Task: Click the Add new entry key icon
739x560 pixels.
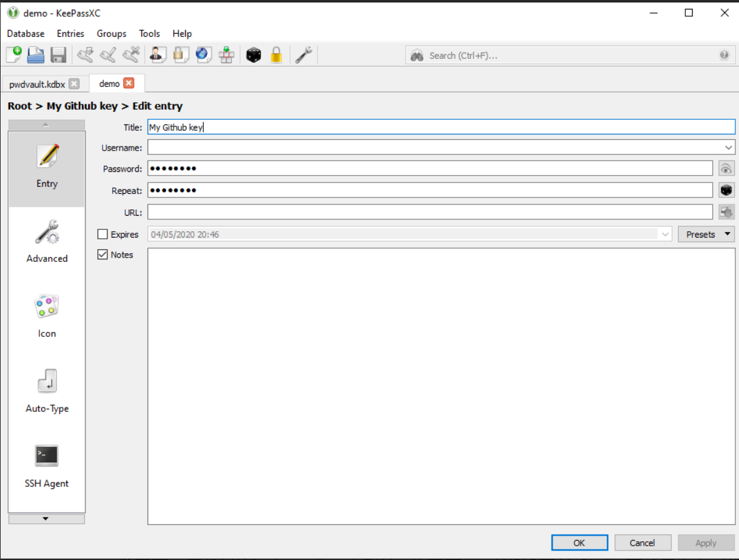Action: pos(85,55)
